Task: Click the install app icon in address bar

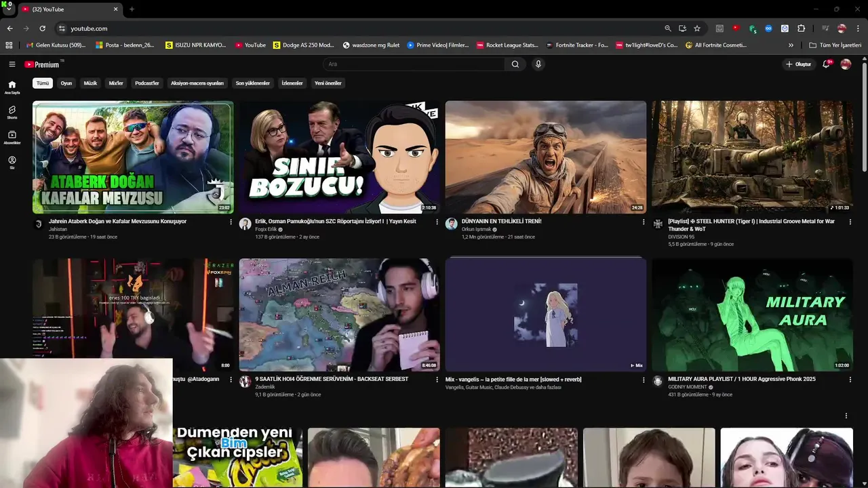Action: point(682,28)
